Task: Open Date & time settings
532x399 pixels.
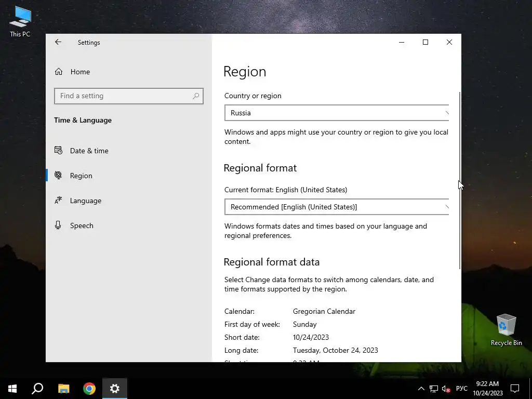Action: pos(129,151)
